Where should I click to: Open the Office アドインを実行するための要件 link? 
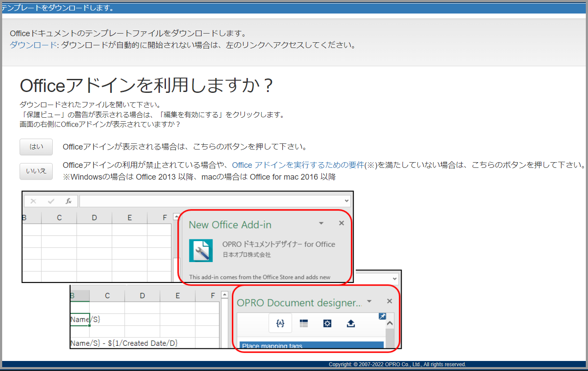pyautogui.click(x=298, y=165)
